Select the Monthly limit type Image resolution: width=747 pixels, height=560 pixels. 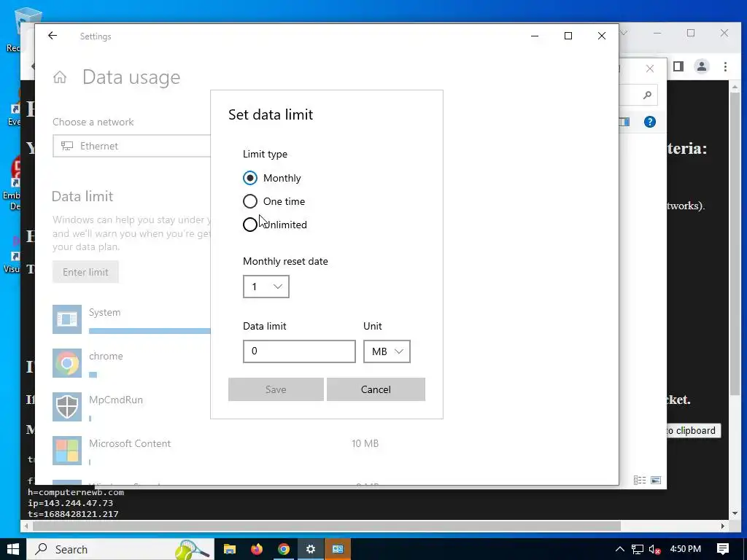(271, 178)
